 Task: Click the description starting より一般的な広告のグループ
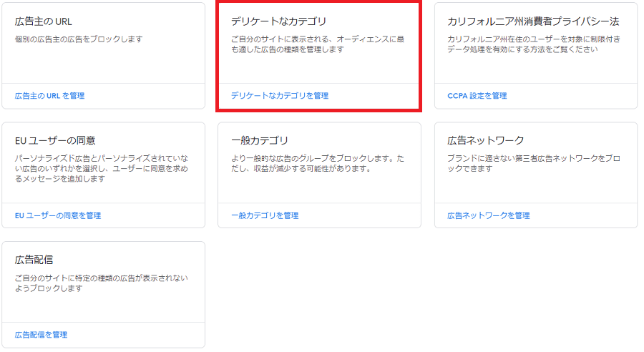coord(318,163)
